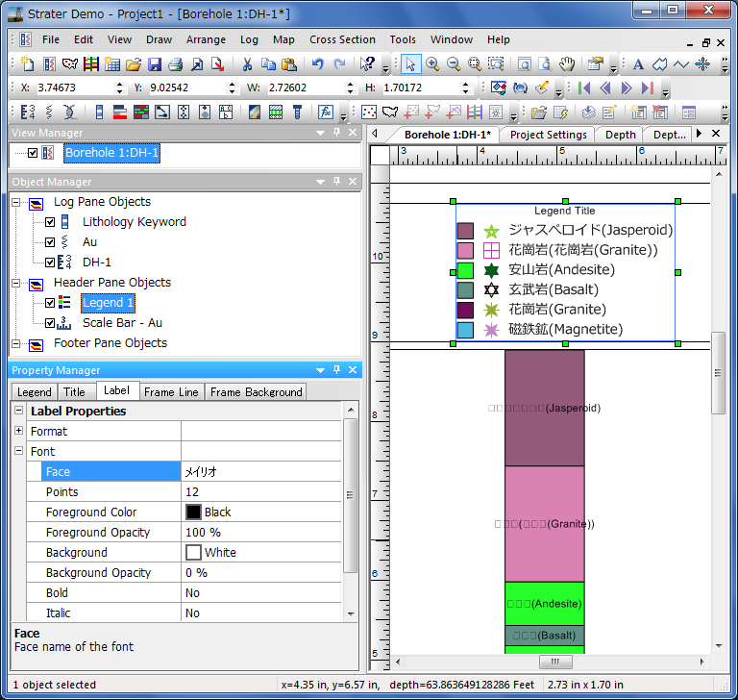Uncheck the Lithology Keyword checkbox

[50, 222]
